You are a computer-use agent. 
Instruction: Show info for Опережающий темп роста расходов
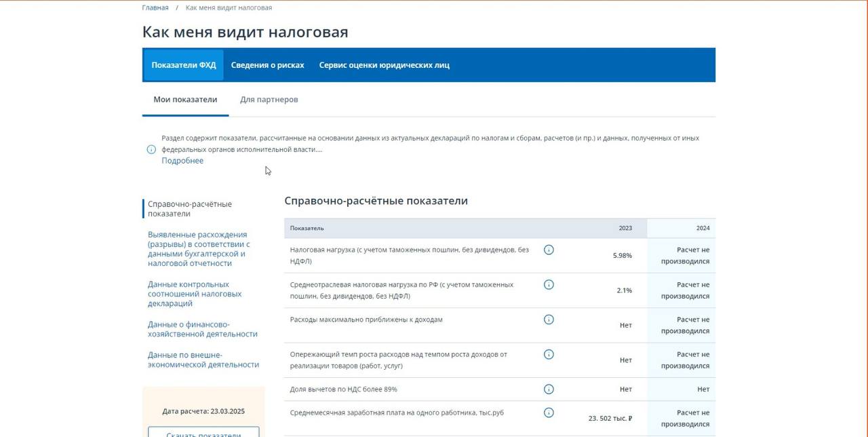pyautogui.click(x=549, y=354)
